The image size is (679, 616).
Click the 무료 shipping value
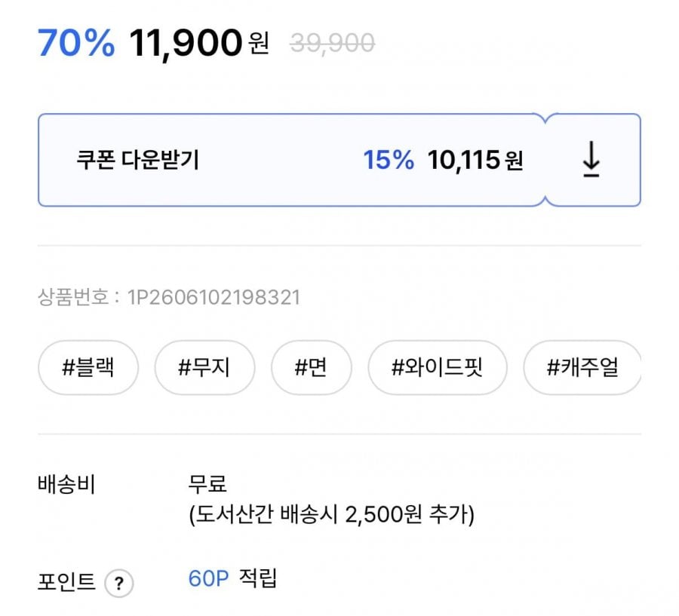[x=207, y=484]
